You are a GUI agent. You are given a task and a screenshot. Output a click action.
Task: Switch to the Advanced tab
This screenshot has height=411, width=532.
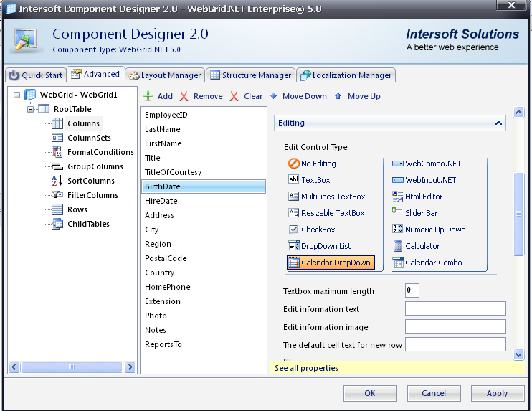click(95, 74)
